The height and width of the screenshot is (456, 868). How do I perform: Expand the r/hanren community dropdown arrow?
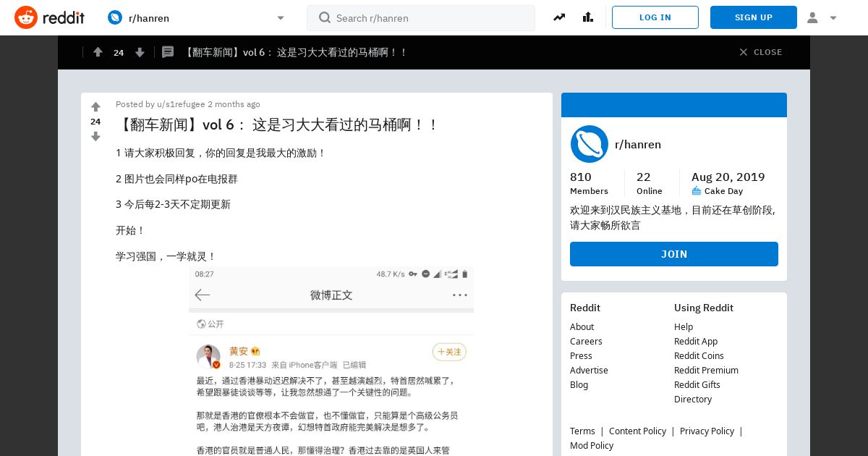click(281, 18)
